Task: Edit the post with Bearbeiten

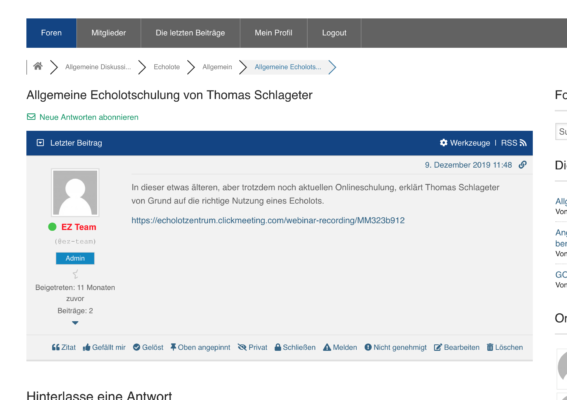Action: tap(457, 347)
